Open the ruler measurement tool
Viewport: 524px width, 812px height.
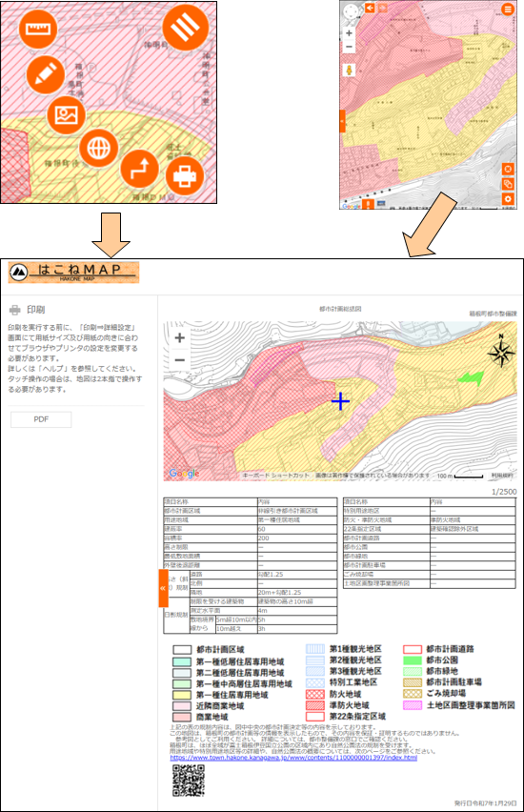(x=38, y=29)
